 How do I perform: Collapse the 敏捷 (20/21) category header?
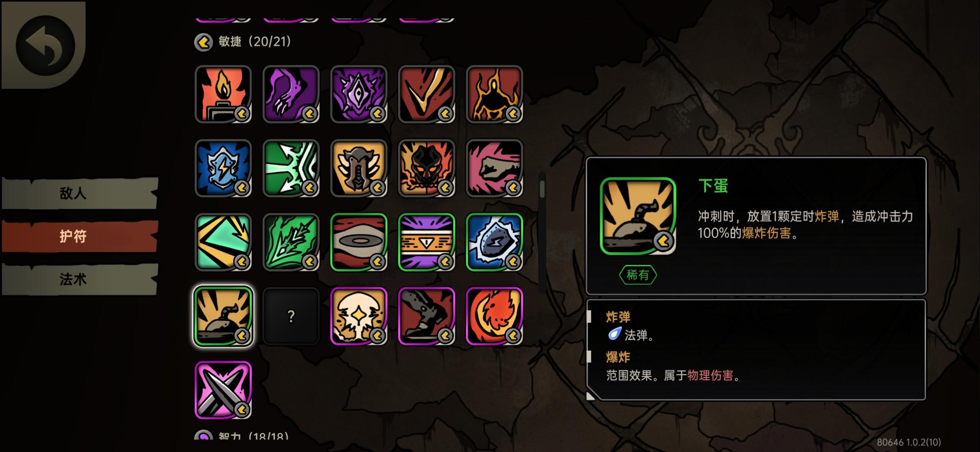coord(242,42)
